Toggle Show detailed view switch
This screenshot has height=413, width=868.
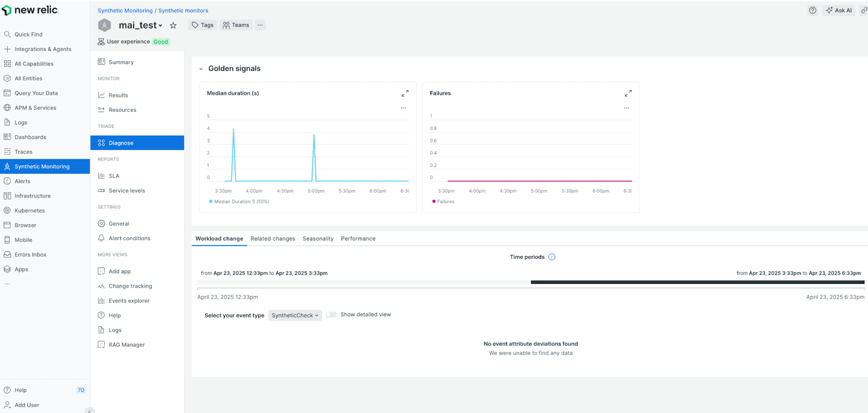[x=331, y=315]
